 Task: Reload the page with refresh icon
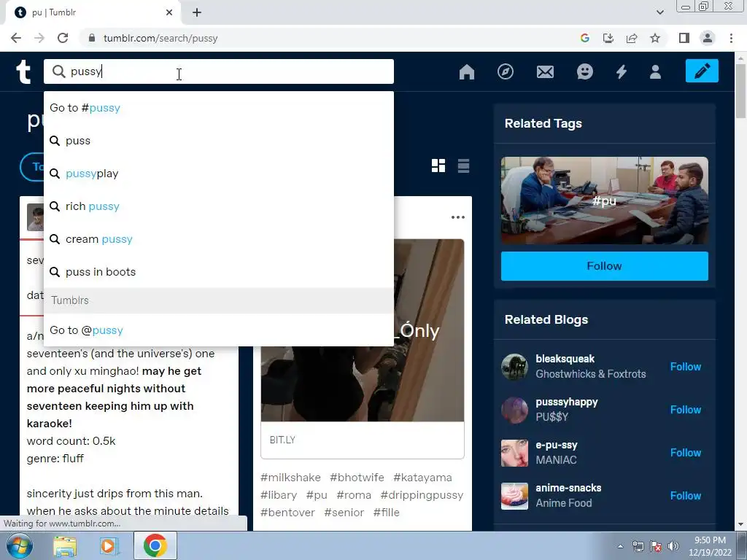tap(63, 38)
